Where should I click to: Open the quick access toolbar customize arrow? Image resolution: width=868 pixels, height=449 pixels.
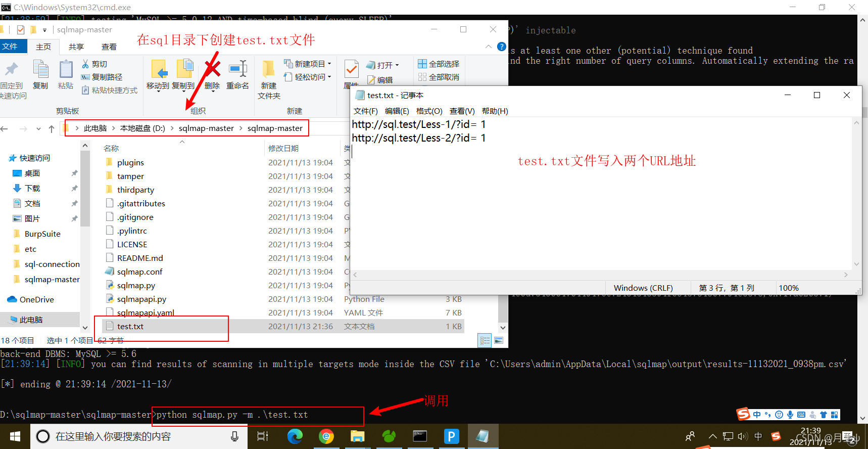coord(44,30)
